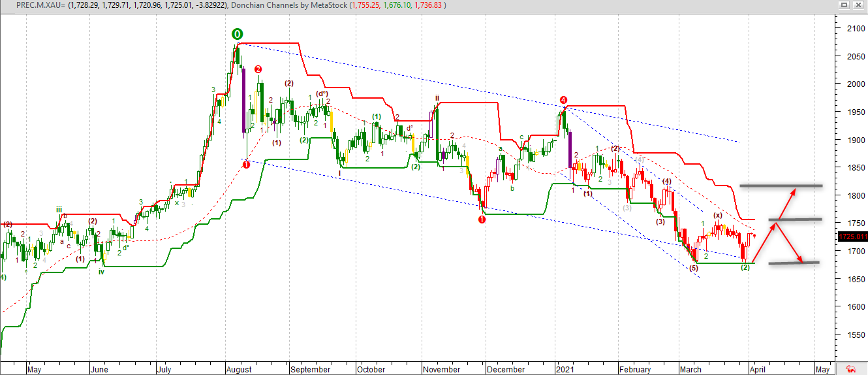Select the green iv wave label
The image size is (868, 375).
click(x=101, y=271)
